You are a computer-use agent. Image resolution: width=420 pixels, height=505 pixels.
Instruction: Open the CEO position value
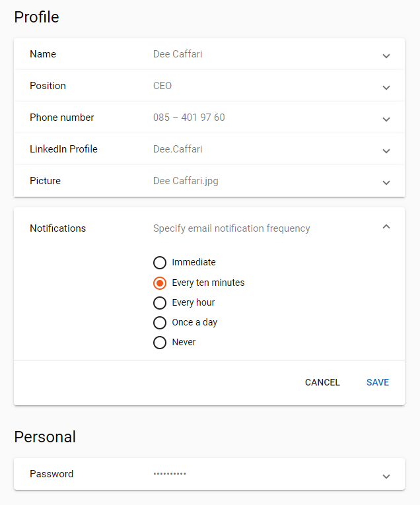(162, 86)
